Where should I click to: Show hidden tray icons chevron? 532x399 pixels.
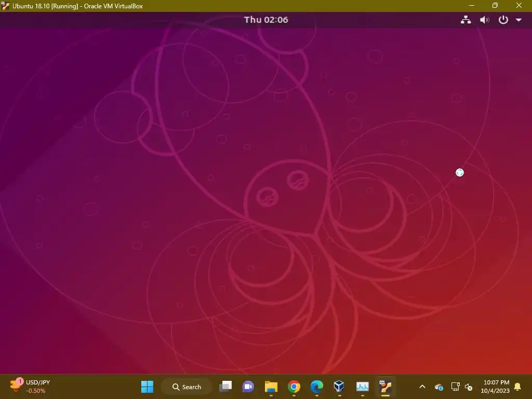tap(422, 387)
